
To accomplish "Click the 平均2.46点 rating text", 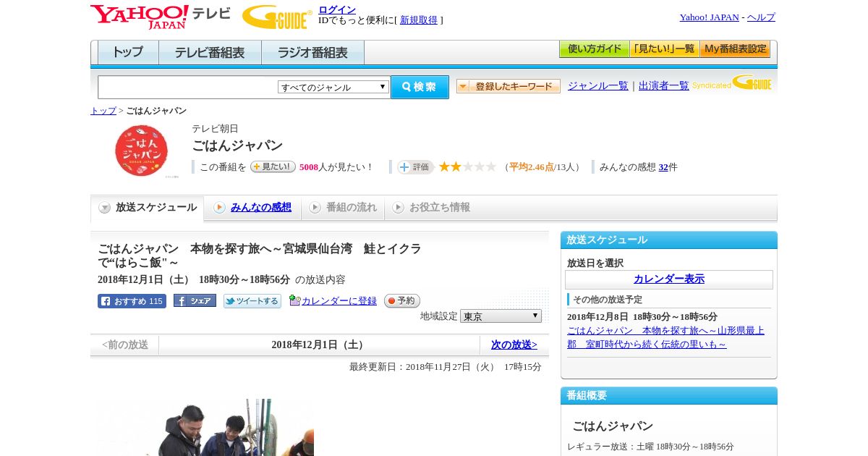I will (x=532, y=167).
